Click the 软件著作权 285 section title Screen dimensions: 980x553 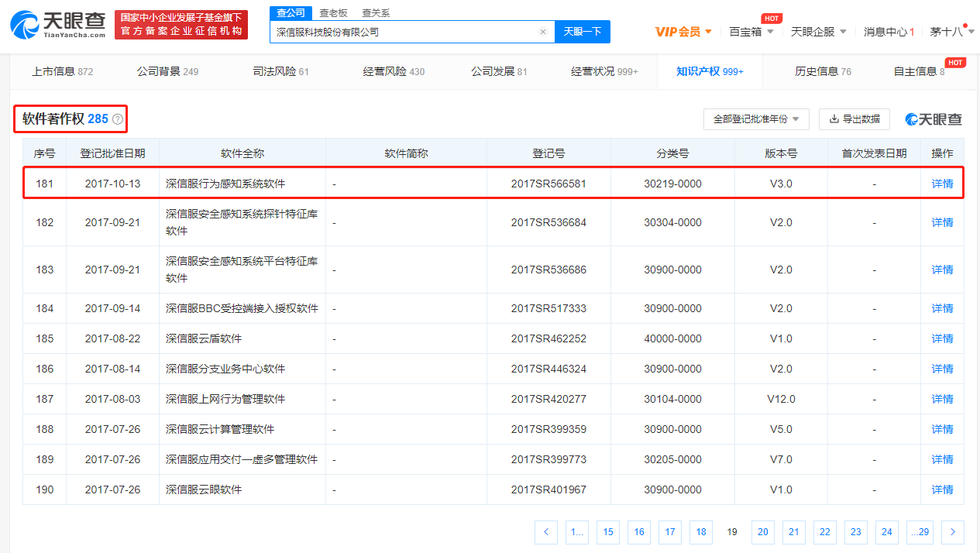(x=65, y=119)
